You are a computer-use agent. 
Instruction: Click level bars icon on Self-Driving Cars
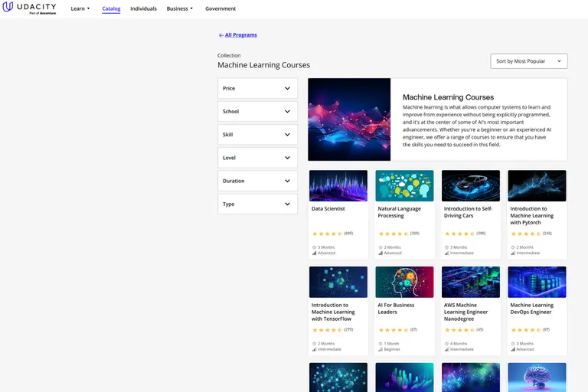[446, 253]
